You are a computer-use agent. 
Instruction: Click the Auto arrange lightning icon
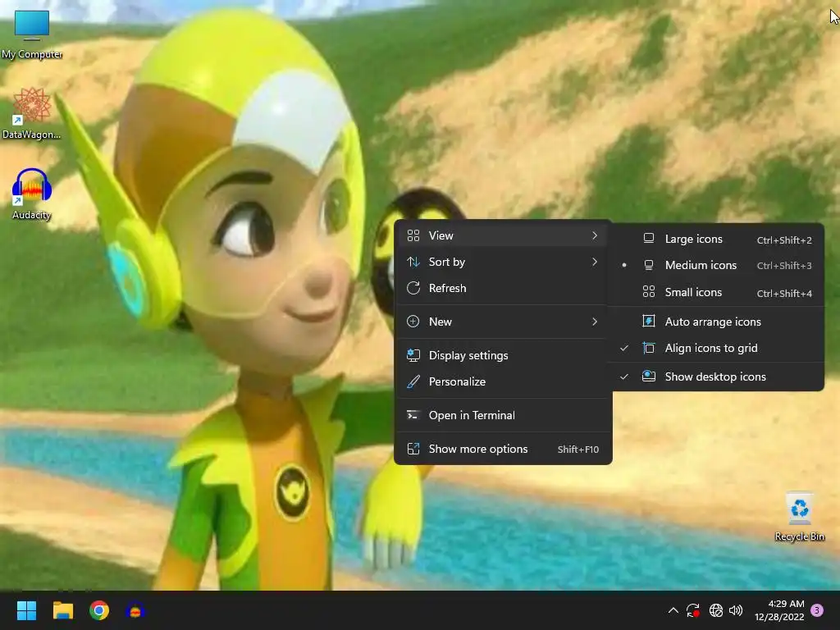649,322
